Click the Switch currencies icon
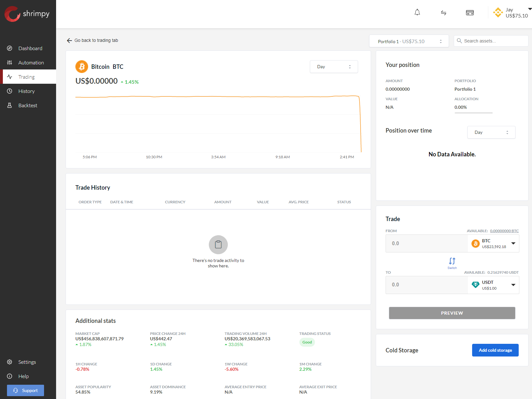532x399 pixels. [452, 263]
